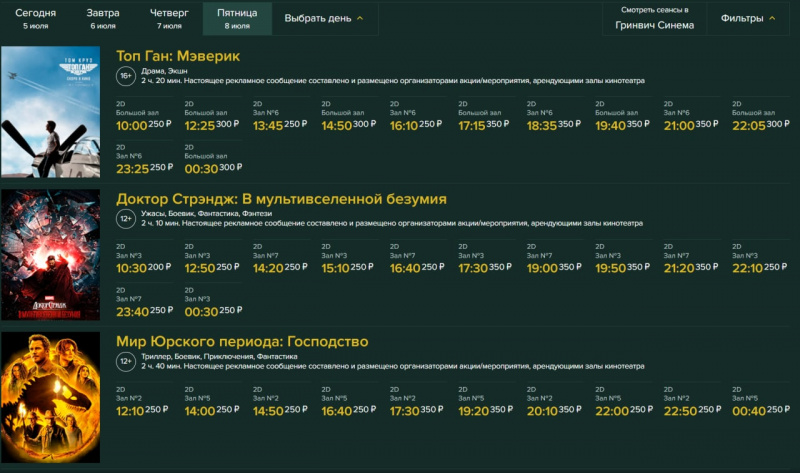This screenshot has width=800, height=473.
Task: Switch to the Сегодня 5 июля tab
Action: (x=35, y=18)
